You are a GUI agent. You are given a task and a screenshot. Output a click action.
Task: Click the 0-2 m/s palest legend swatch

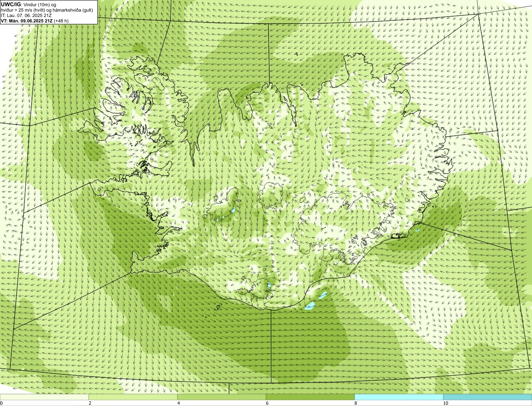[x=44, y=397]
